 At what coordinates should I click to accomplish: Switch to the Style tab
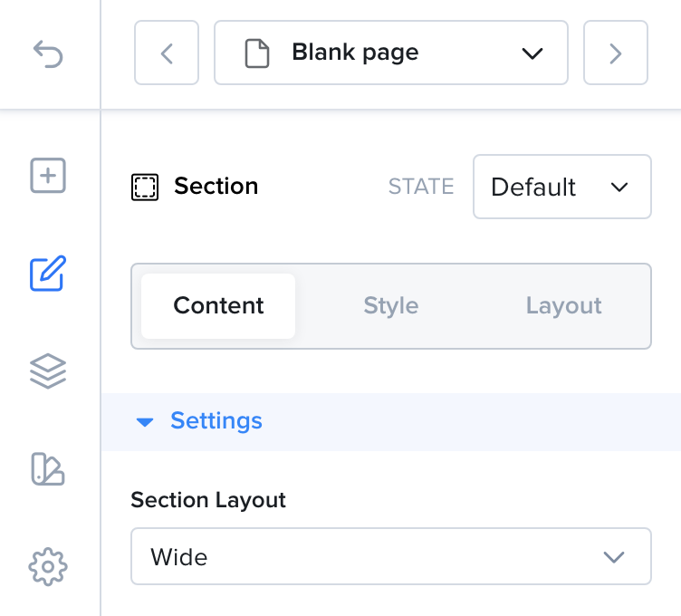point(391,306)
